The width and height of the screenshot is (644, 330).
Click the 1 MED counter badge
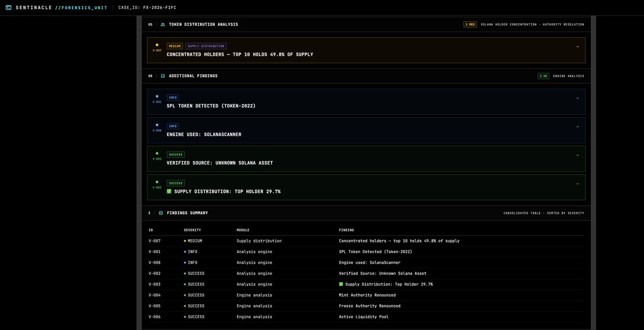coord(470,24)
